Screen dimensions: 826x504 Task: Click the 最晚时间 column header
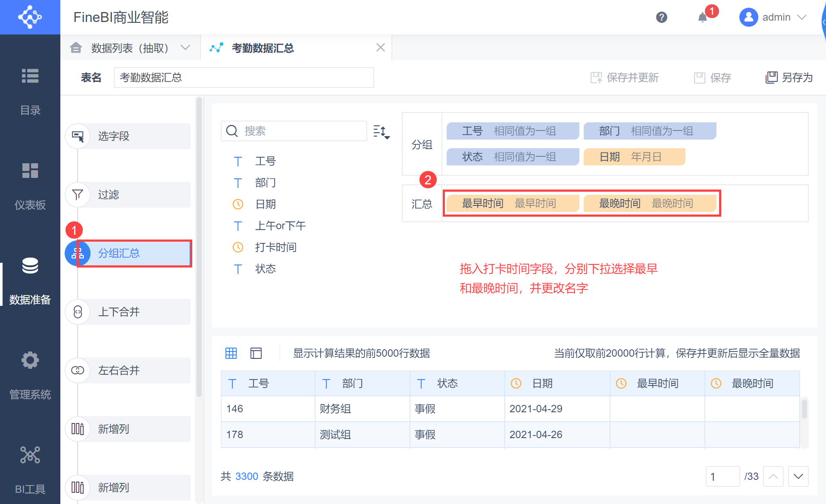point(752,383)
